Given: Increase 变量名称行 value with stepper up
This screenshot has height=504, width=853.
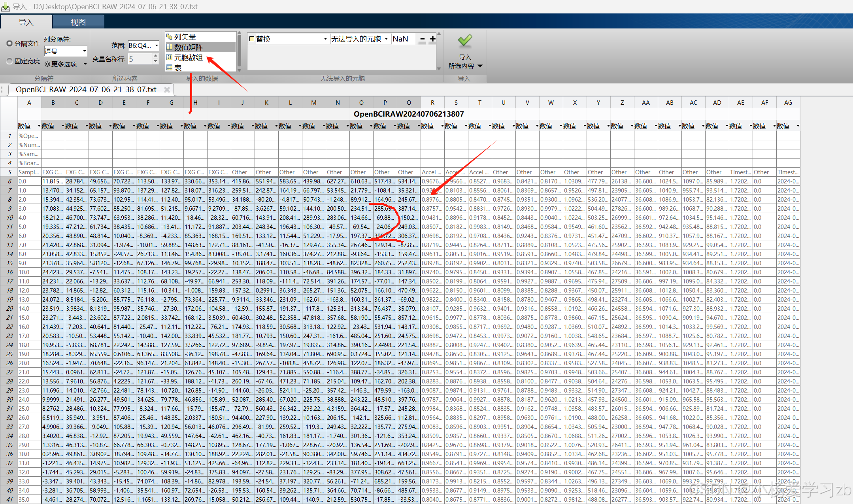Looking at the screenshot, I should point(156,56).
